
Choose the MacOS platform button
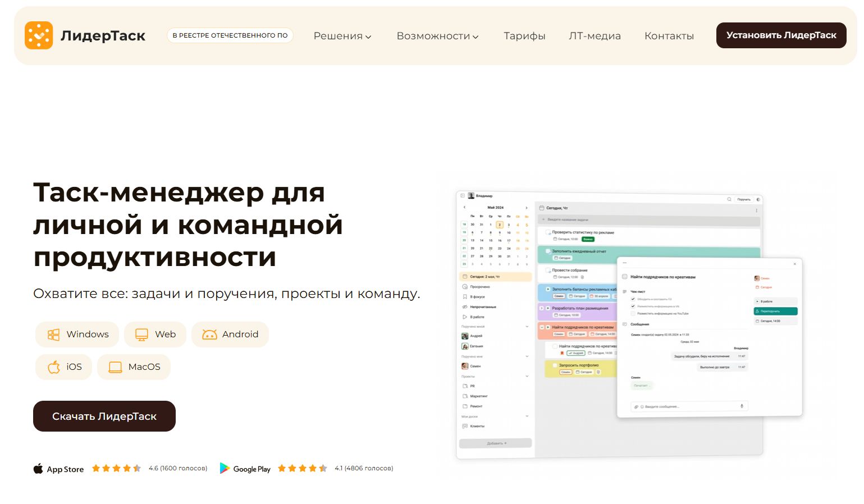(134, 367)
